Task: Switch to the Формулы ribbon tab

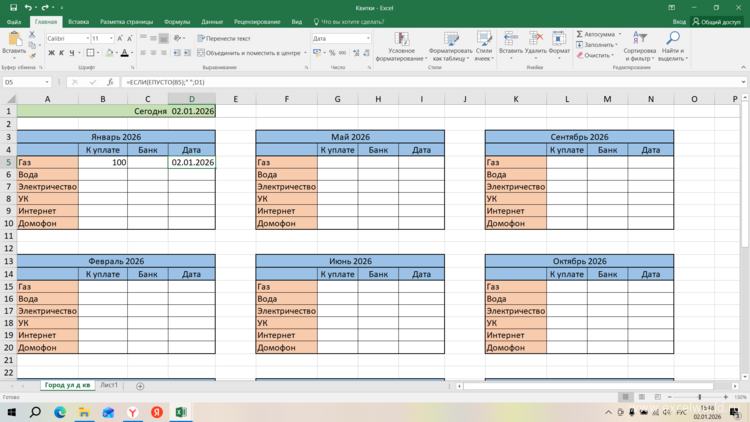Action: 177,20
